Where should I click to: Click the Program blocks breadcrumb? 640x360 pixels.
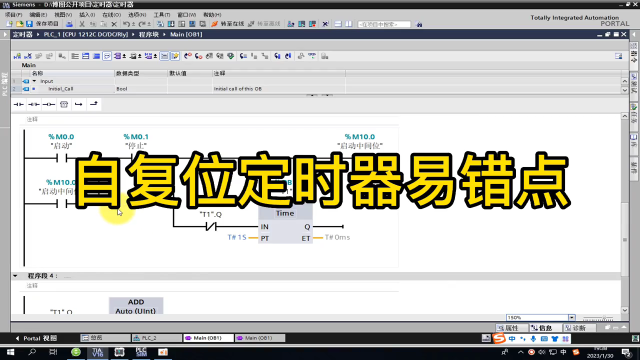click(x=149, y=35)
